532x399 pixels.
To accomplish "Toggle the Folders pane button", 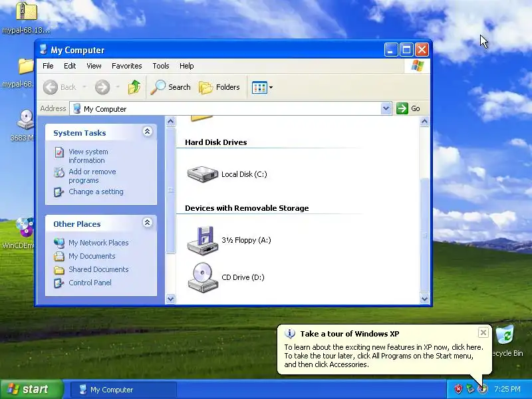I will point(219,87).
